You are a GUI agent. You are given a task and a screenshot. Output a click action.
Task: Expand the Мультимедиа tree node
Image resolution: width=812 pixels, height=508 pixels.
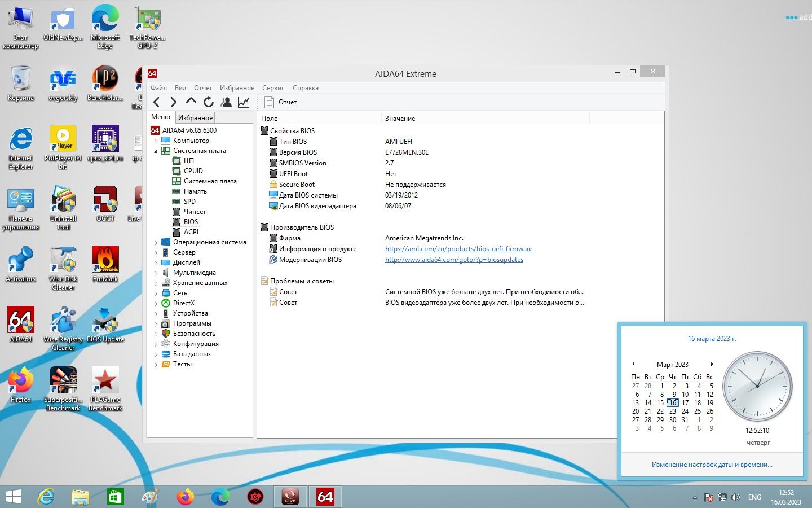[x=156, y=273]
